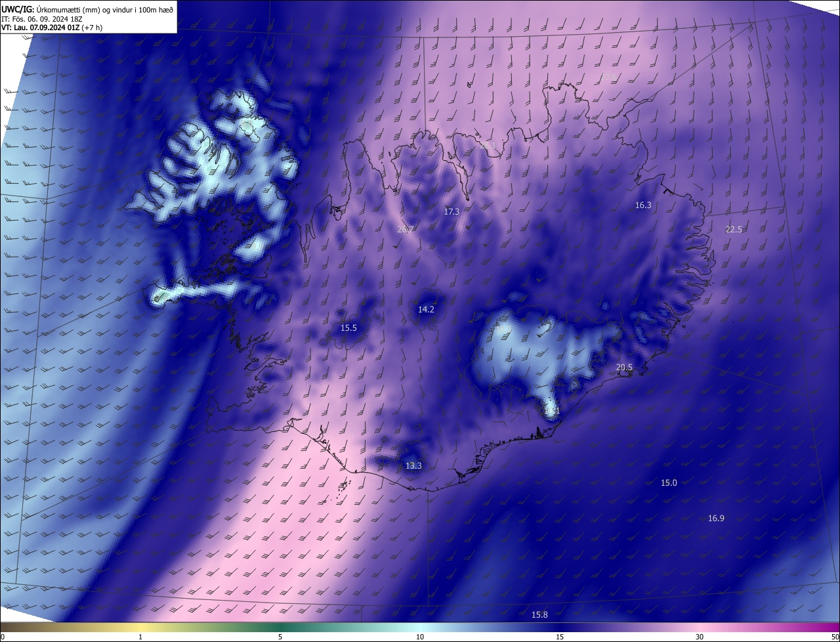Click the map title 'UWC/IG: Úrkomumætti (mm)'
Image resolution: width=840 pixels, height=642 pixels.
[x=49, y=9]
